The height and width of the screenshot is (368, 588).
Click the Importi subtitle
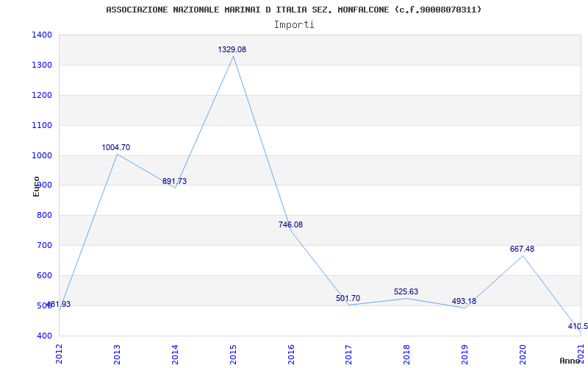tap(294, 25)
